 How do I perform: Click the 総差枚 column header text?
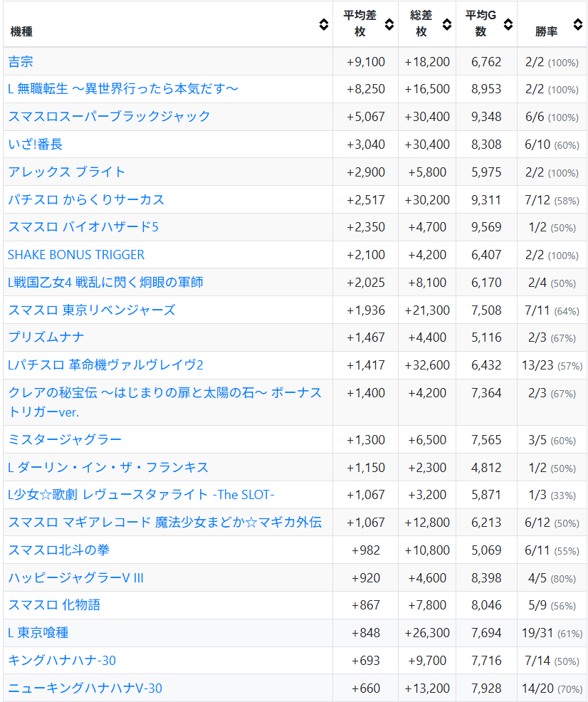click(x=421, y=23)
